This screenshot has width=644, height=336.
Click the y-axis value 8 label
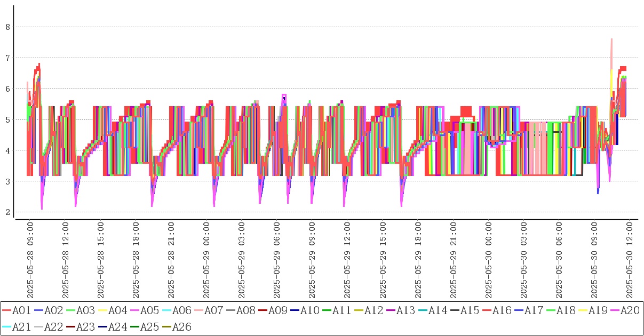coord(7,27)
